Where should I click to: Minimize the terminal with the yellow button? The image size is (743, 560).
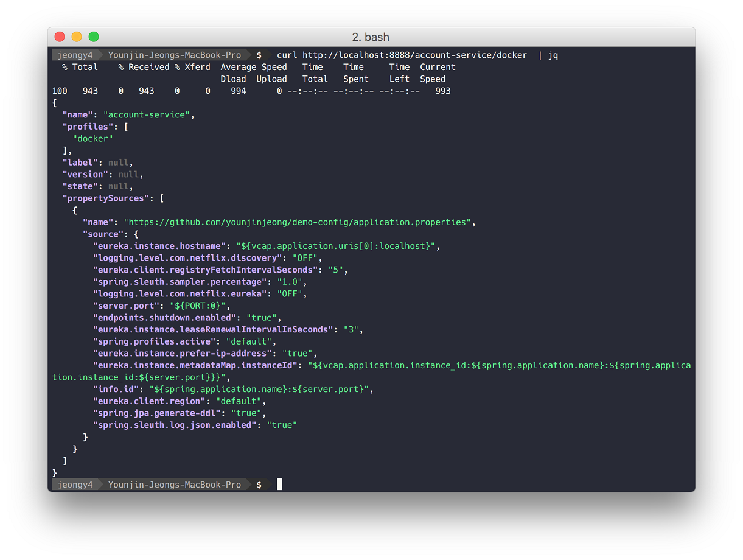77,37
